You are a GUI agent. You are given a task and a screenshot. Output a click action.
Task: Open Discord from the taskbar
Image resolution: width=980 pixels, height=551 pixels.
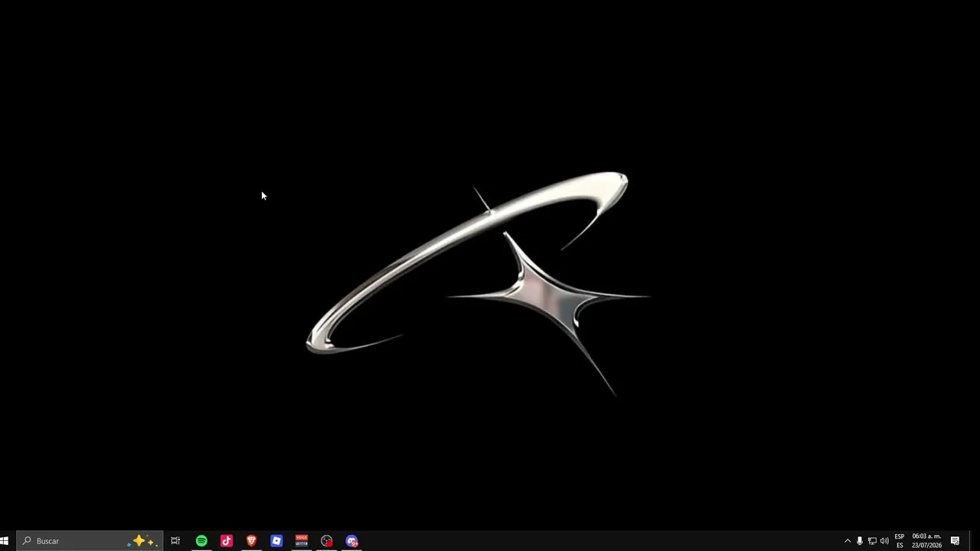click(351, 541)
